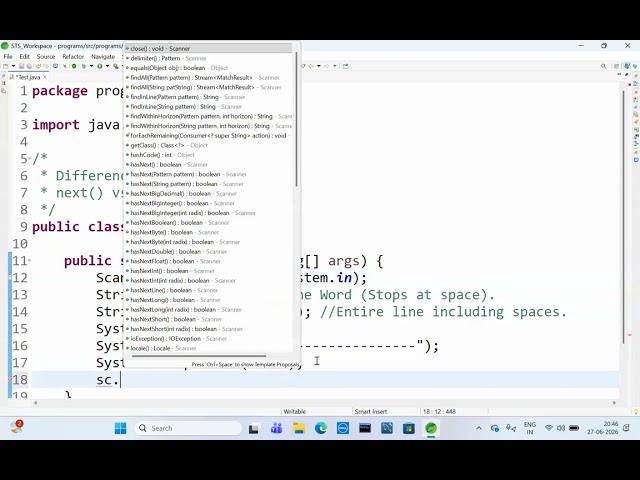The width and height of the screenshot is (640, 480).
Task: Click the proposal list vertical scrollbar
Action: [296, 118]
